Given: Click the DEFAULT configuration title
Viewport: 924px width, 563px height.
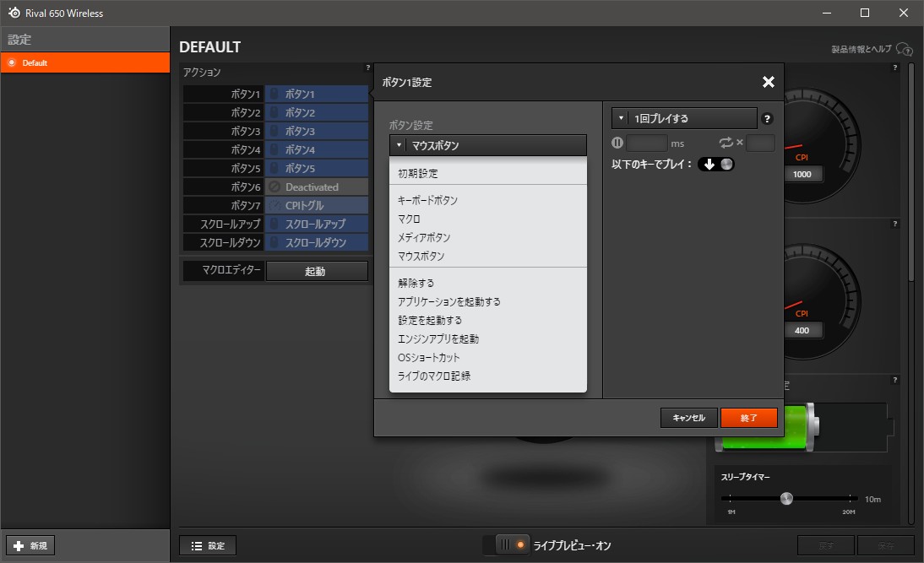Looking at the screenshot, I should (209, 47).
